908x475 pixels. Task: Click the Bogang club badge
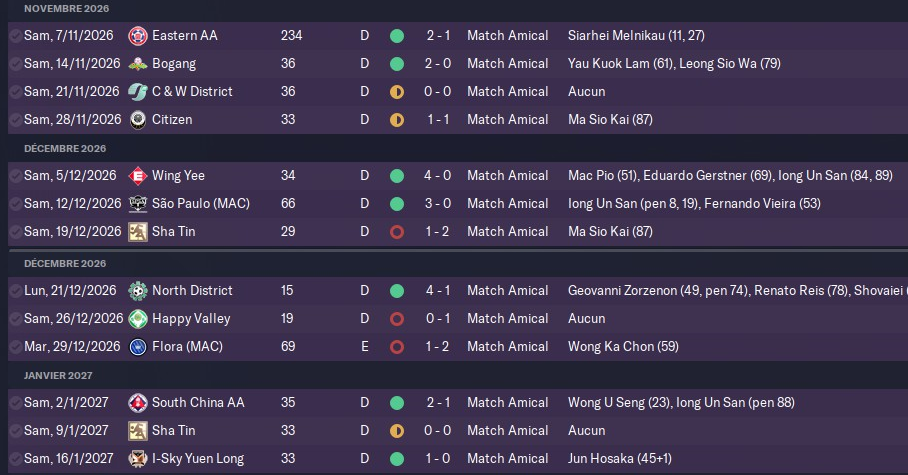[138, 64]
